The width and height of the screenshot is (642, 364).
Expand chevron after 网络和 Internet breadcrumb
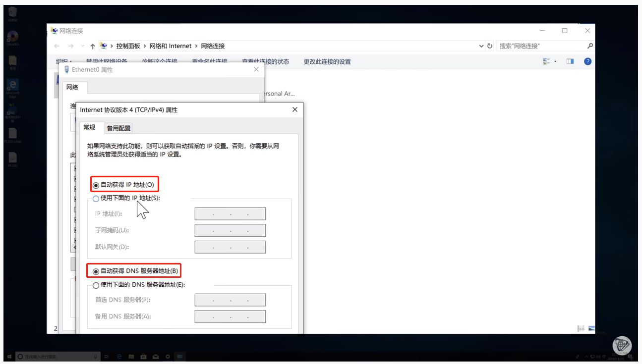196,46
